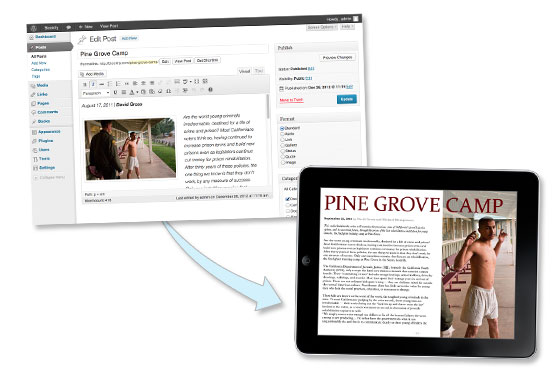Viewport: 560px width, 380px height.
Task: Expand the Help dropdown tab
Action: 347,26
